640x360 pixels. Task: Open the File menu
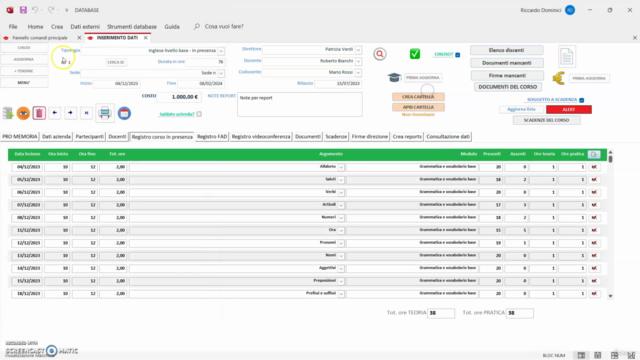(13, 26)
